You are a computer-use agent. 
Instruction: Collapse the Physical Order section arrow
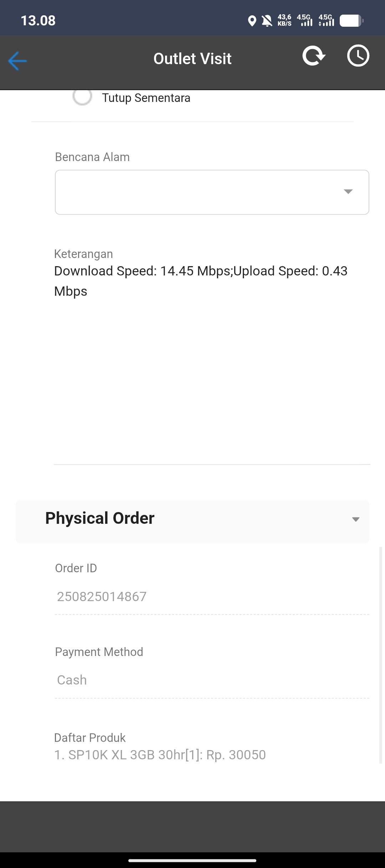click(x=355, y=520)
